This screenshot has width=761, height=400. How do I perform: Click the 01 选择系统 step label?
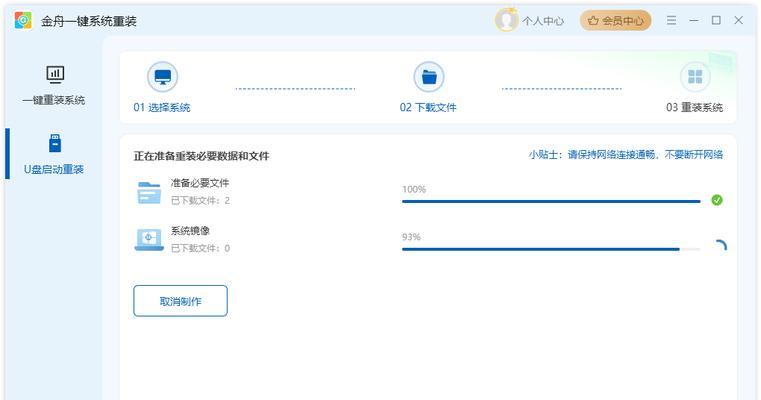point(162,107)
